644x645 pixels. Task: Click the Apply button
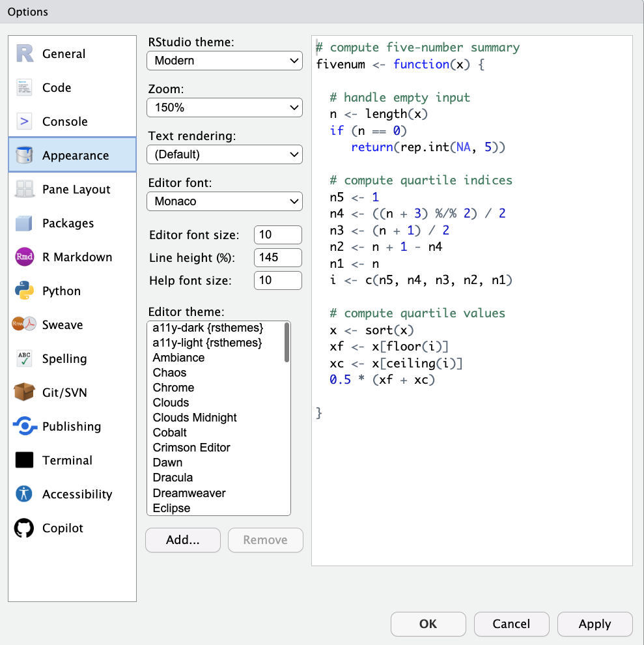[595, 624]
